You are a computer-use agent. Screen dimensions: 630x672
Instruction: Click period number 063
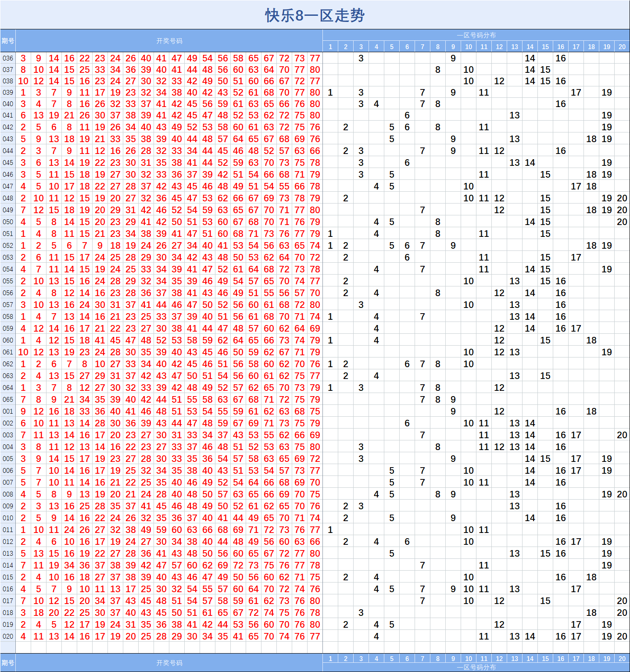pyautogui.click(x=8, y=376)
